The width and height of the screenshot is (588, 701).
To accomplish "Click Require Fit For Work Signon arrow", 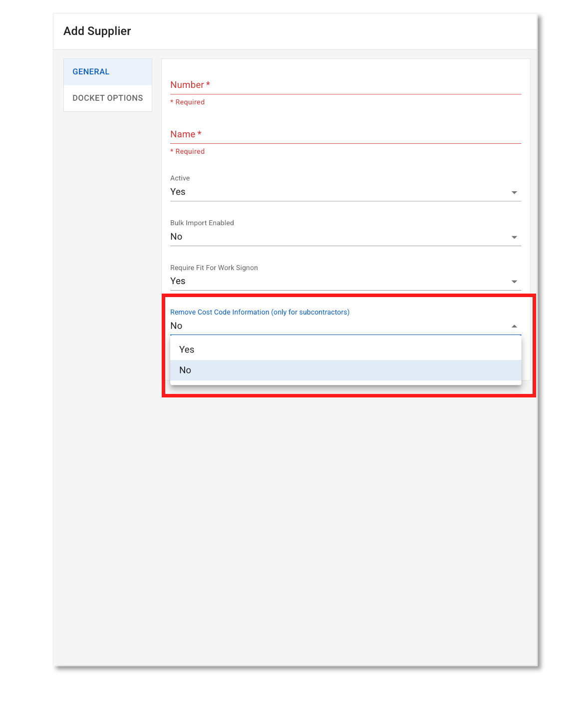I will pyautogui.click(x=514, y=282).
